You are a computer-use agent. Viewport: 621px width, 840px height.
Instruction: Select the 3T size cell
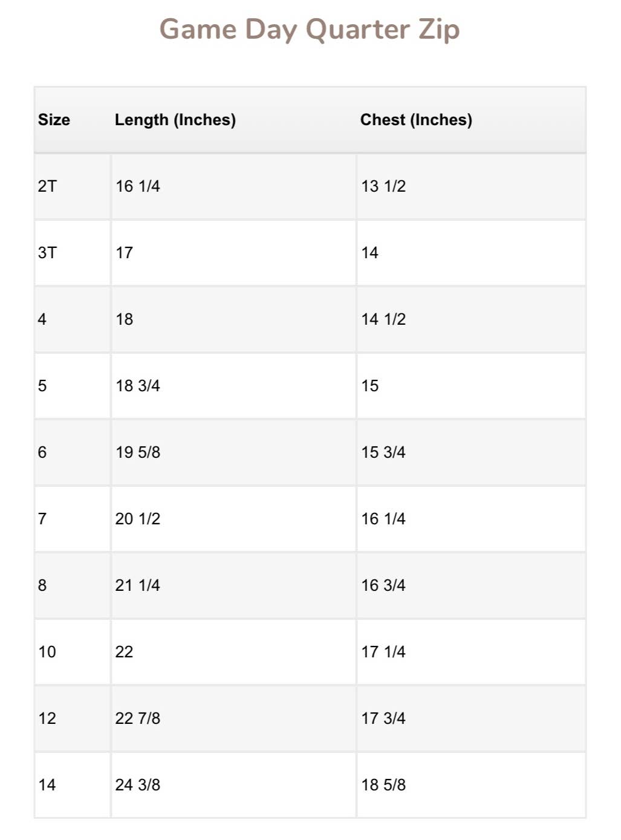pos(47,253)
